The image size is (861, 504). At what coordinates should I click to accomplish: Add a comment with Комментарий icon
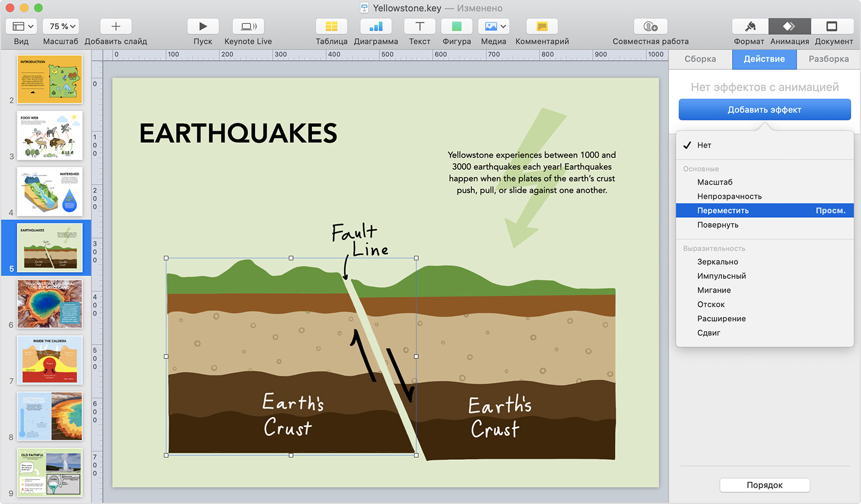tap(541, 26)
